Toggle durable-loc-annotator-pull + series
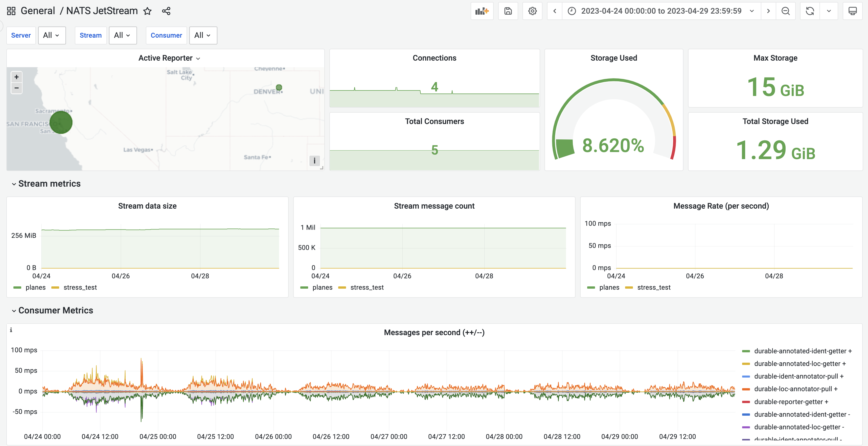 pos(795,389)
